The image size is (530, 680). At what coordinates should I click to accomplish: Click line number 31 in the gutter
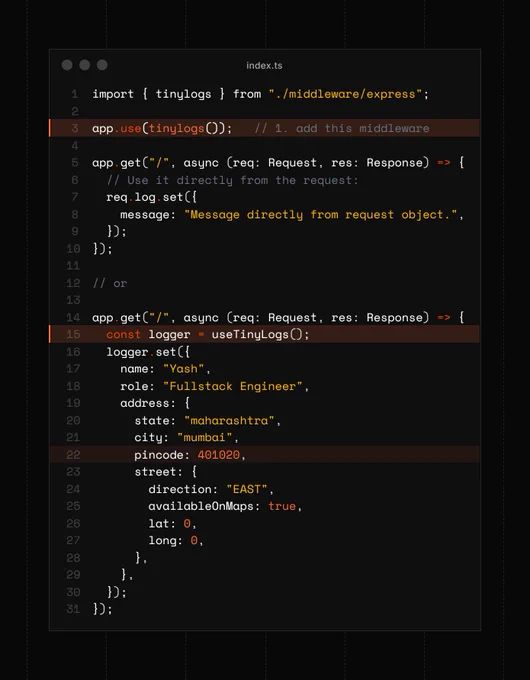73,609
